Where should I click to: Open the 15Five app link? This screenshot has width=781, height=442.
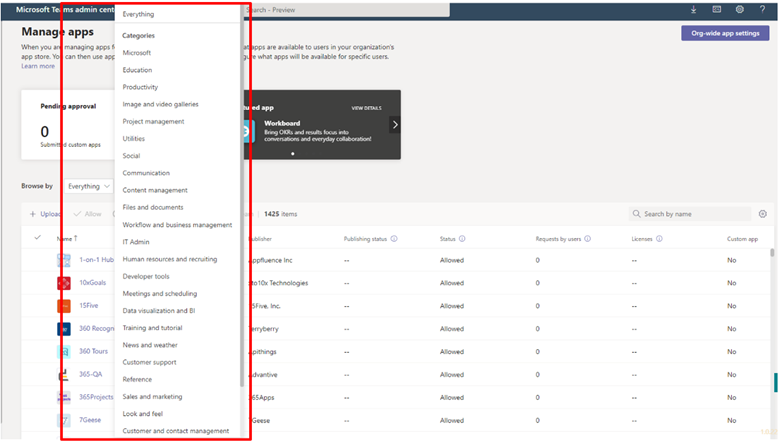point(89,306)
